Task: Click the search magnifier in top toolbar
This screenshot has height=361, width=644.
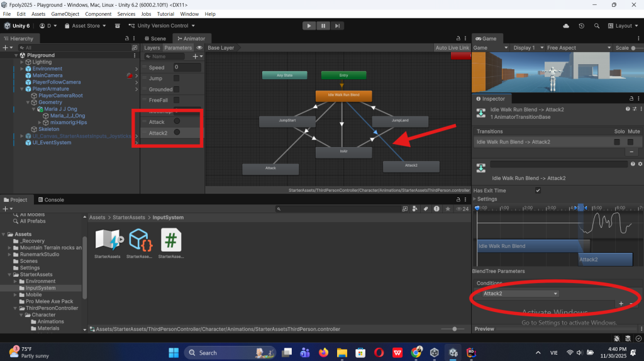Action: (596, 26)
